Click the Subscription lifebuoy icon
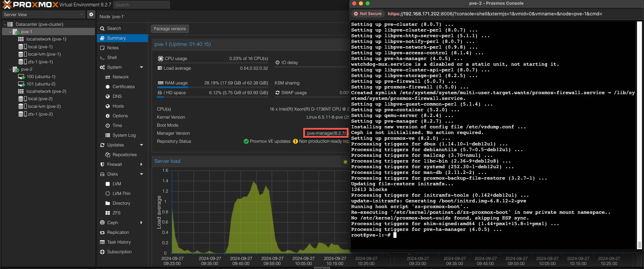 click(x=102, y=252)
